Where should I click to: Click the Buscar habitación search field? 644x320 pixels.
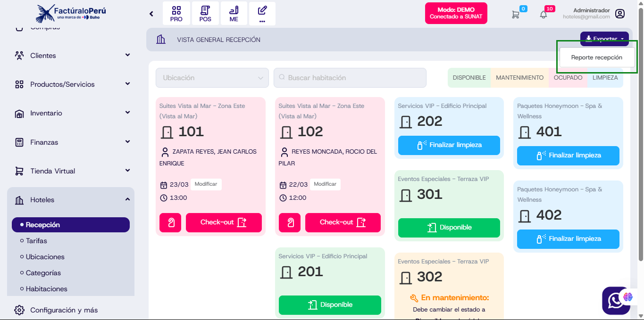pyautogui.click(x=350, y=78)
